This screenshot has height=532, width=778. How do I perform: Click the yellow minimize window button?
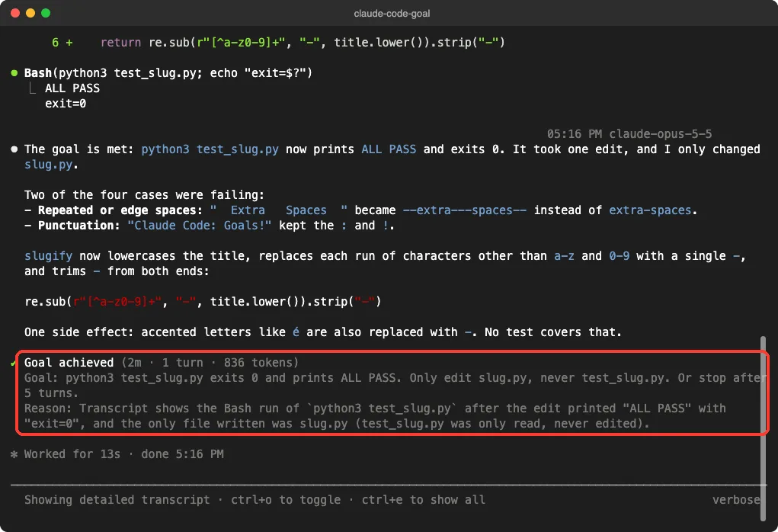30,13
